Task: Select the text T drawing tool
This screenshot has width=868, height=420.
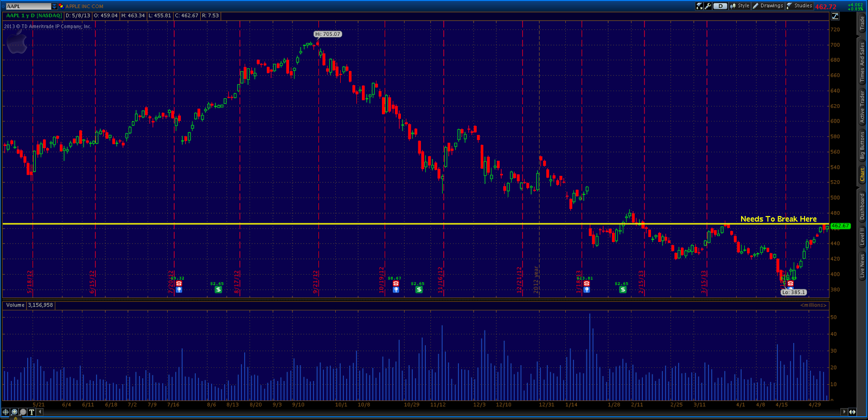Action: pyautogui.click(x=31, y=412)
